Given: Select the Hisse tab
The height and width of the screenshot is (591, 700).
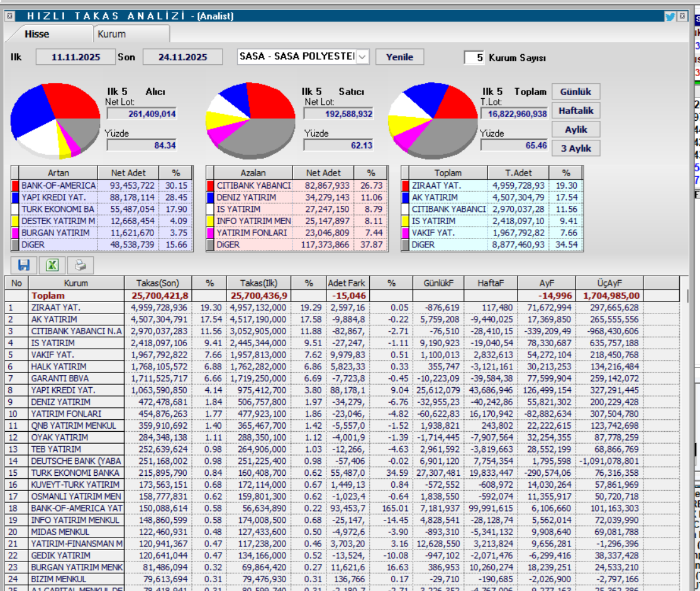Looking at the screenshot, I should pyautogui.click(x=37, y=34).
